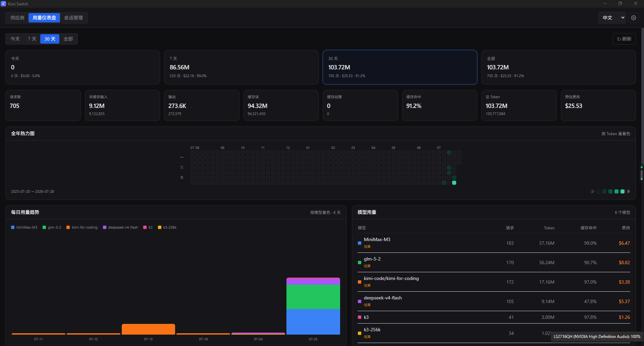
Task: Select the k3-256k model row
Action: pos(494,333)
